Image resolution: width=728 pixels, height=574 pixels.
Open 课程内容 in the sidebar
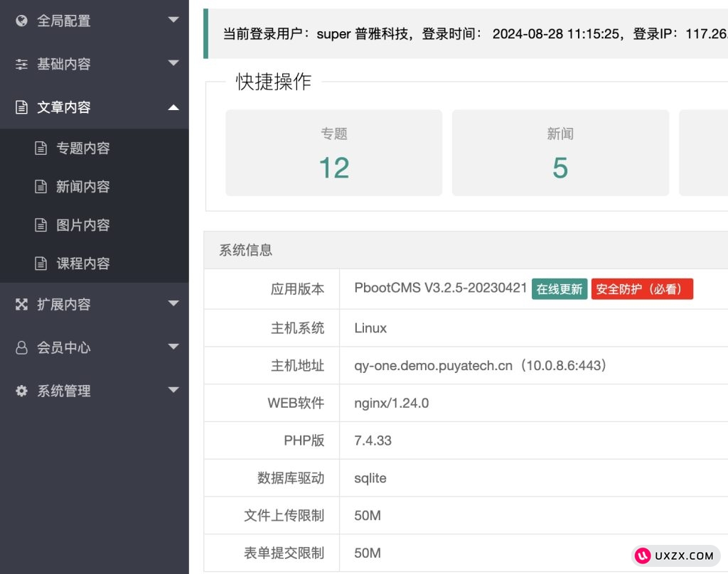click(x=82, y=264)
